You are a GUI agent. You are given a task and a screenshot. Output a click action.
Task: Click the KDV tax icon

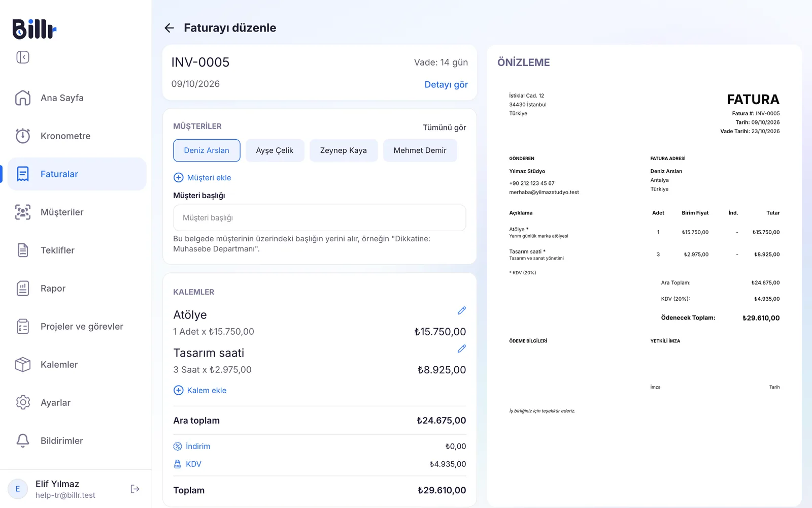[178, 464]
